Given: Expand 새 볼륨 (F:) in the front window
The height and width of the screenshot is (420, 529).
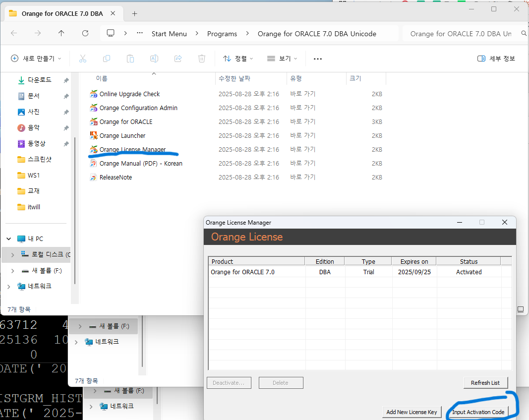Looking at the screenshot, I should tap(12, 271).
